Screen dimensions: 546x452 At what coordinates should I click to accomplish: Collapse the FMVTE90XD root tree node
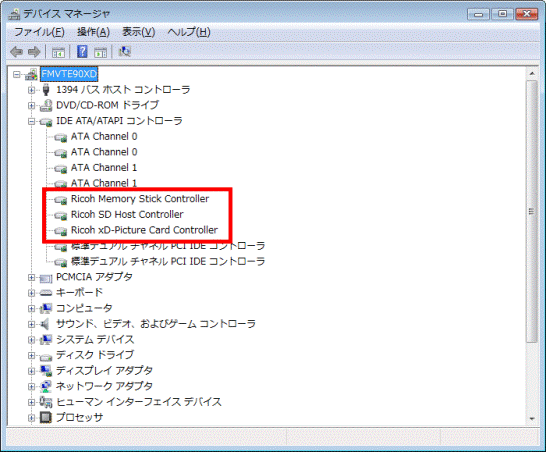tap(16, 75)
